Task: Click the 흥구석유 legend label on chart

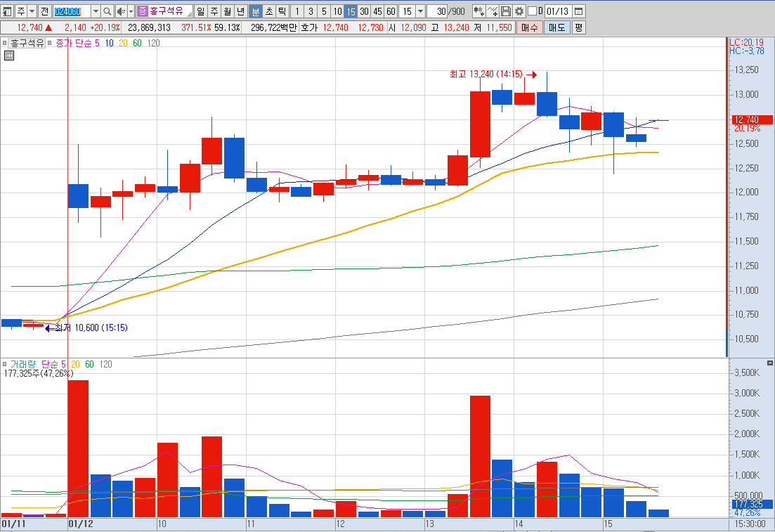Action: [27, 43]
